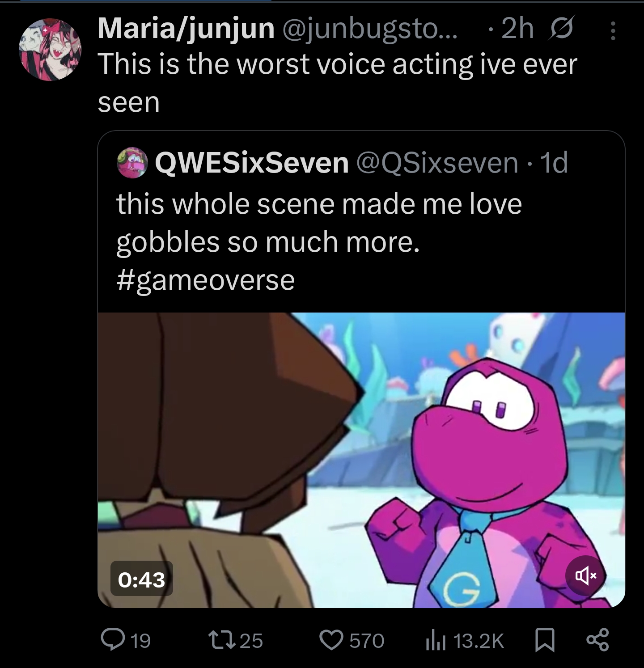Open the Maria/junjun display name
The height and width of the screenshot is (668, 644).
click(x=186, y=29)
